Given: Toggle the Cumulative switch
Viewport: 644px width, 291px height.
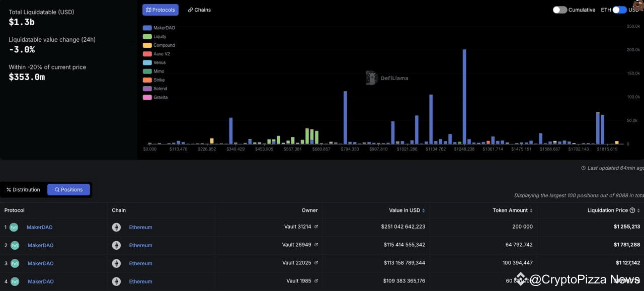Looking at the screenshot, I should 559,10.
